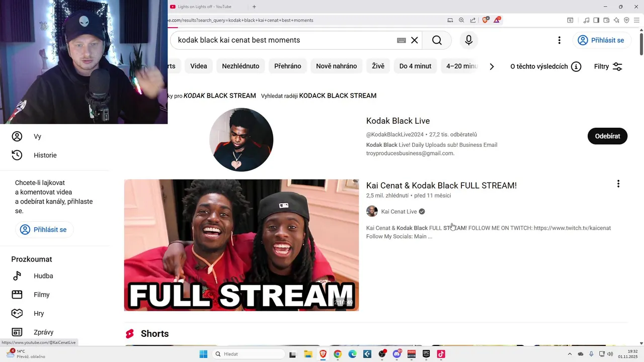This screenshot has width=644, height=362.
Task: Clear the search box with X
Action: click(415, 40)
